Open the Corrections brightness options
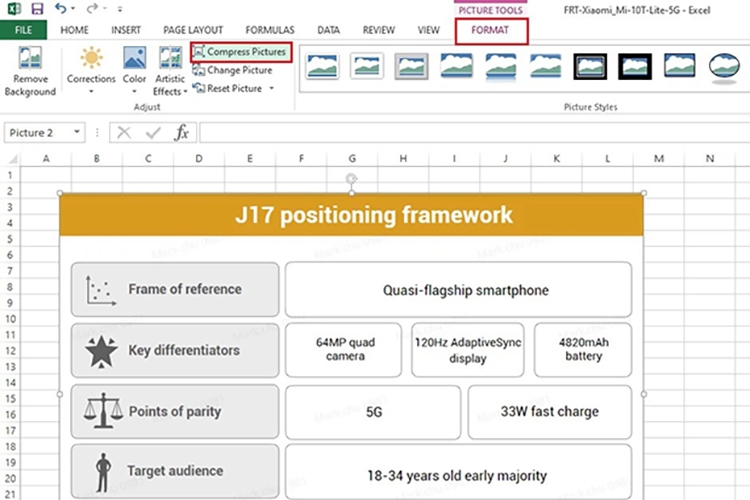 91,70
